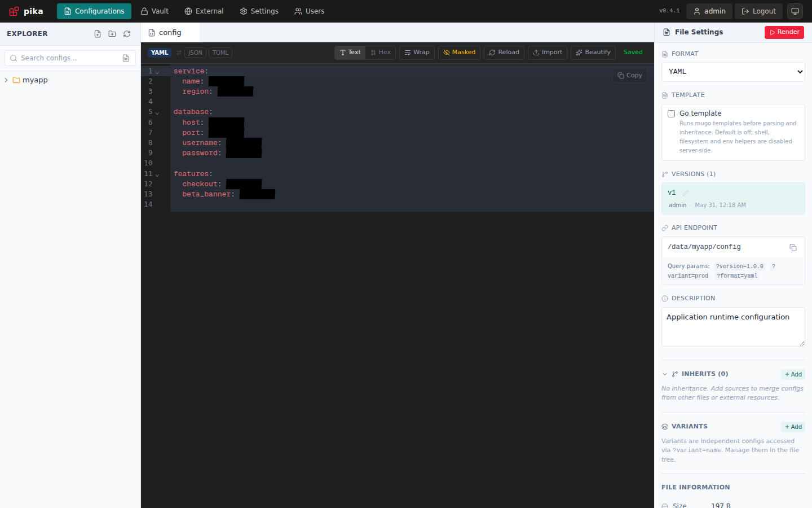Switch the editor to Hex view
The height and width of the screenshot is (508, 812).
(x=381, y=52)
